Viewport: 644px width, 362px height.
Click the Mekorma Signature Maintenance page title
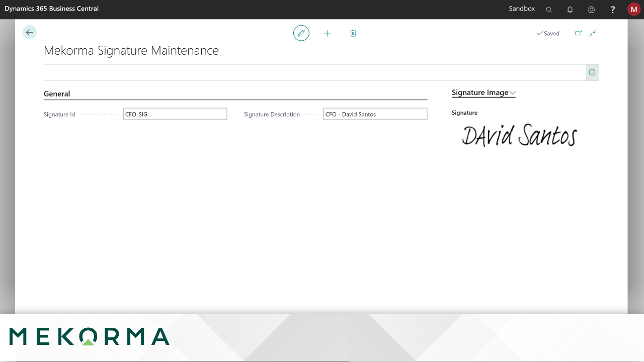pos(131,50)
